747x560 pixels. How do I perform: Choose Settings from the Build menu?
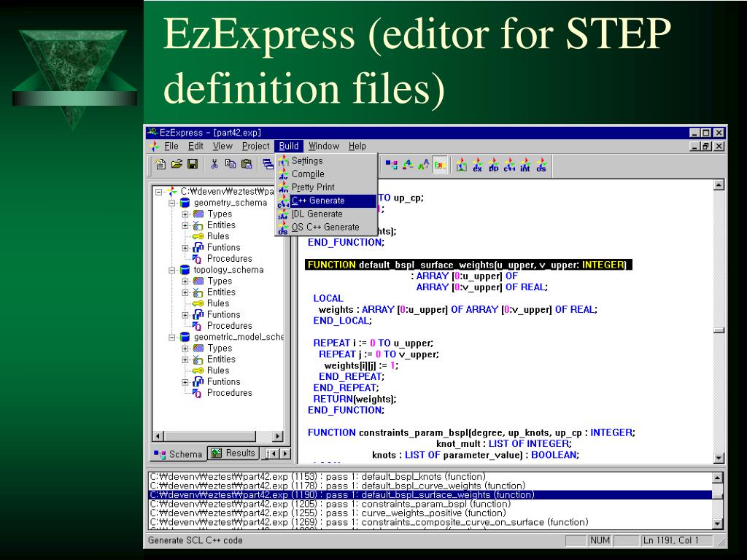click(326, 161)
